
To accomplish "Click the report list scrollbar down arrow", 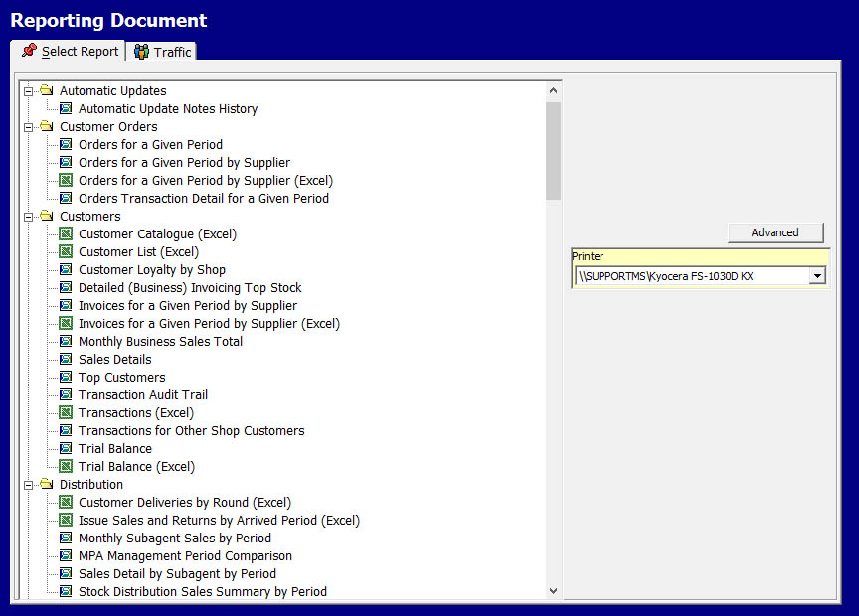I will (554, 591).
